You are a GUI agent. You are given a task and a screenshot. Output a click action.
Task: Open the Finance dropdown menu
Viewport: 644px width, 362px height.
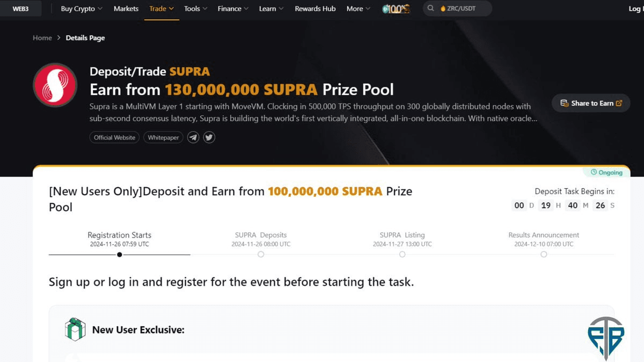coord(233,9)
